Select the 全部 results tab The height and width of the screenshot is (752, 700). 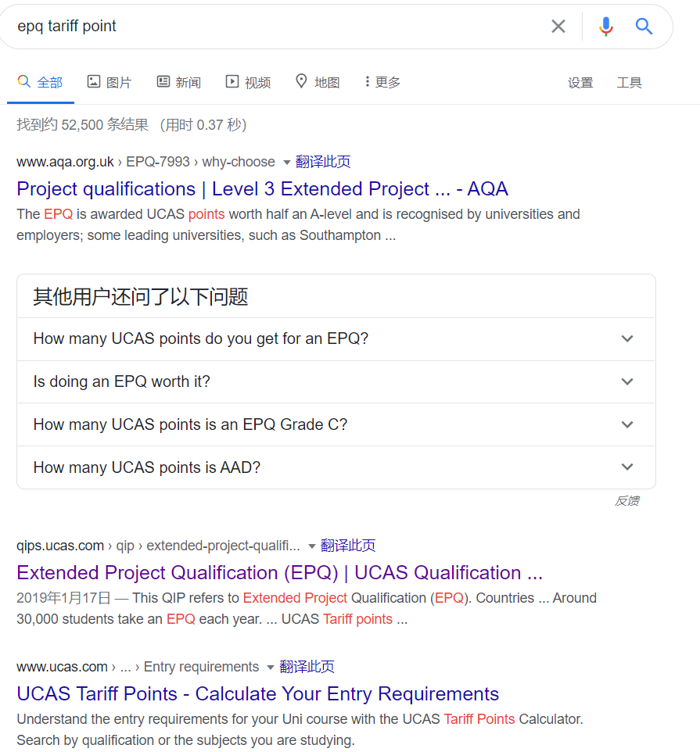[x=41, y=83]
